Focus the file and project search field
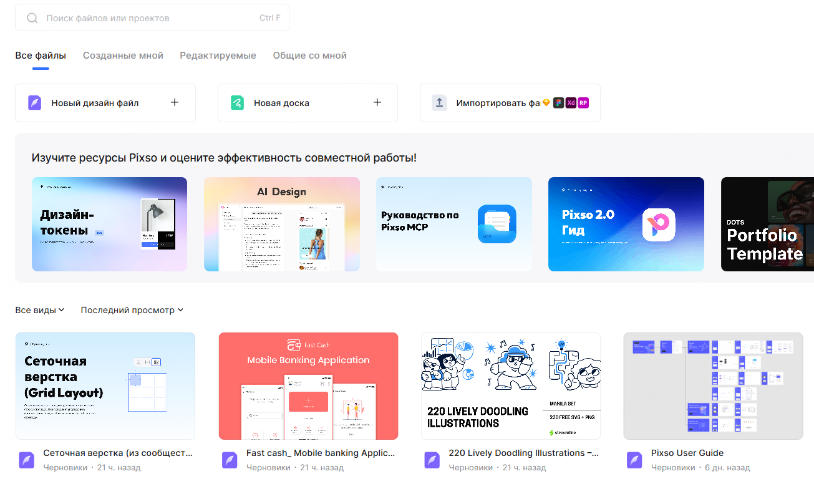The image size is (814, 504). (x=150, y=18)
